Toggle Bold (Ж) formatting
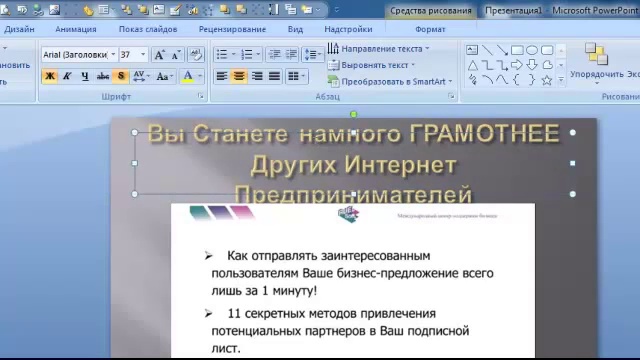The width and height of the screenshot is (640, 360). [50, 76]
